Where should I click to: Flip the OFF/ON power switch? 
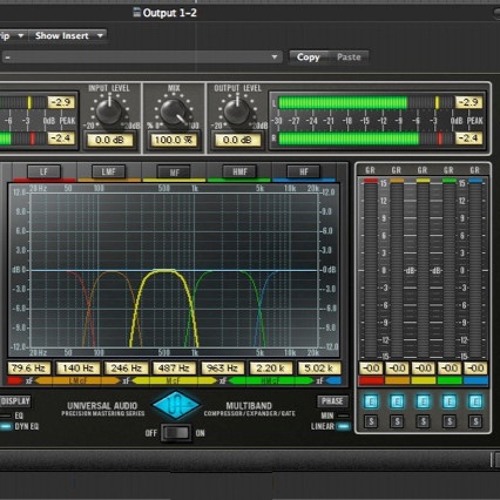click(x=176, y=433)
